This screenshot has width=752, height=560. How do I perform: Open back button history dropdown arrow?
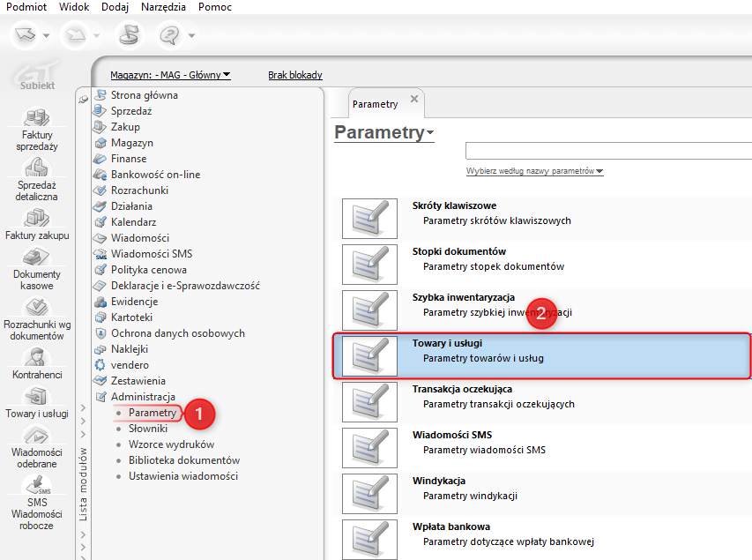click(46, 35)
